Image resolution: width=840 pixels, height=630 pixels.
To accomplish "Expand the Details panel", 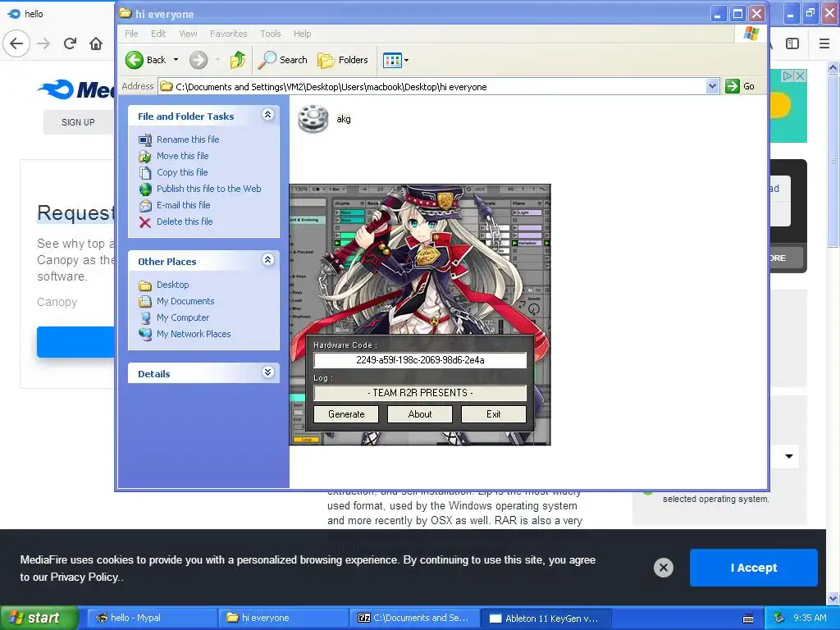I will [268, 372].
